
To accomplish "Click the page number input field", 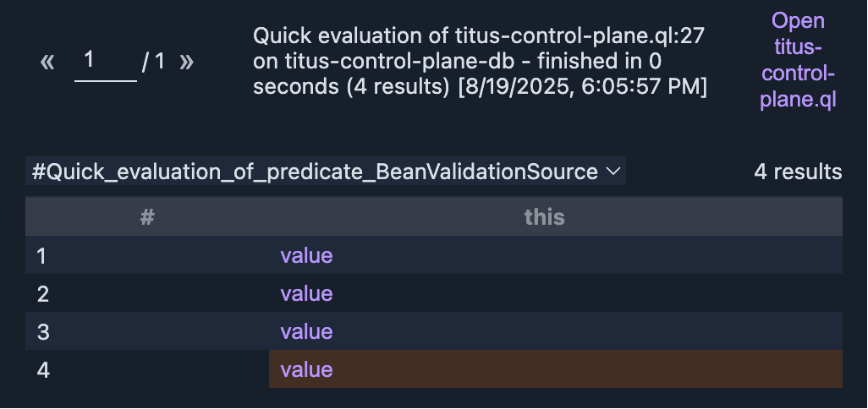I will (x=105, y=62).
